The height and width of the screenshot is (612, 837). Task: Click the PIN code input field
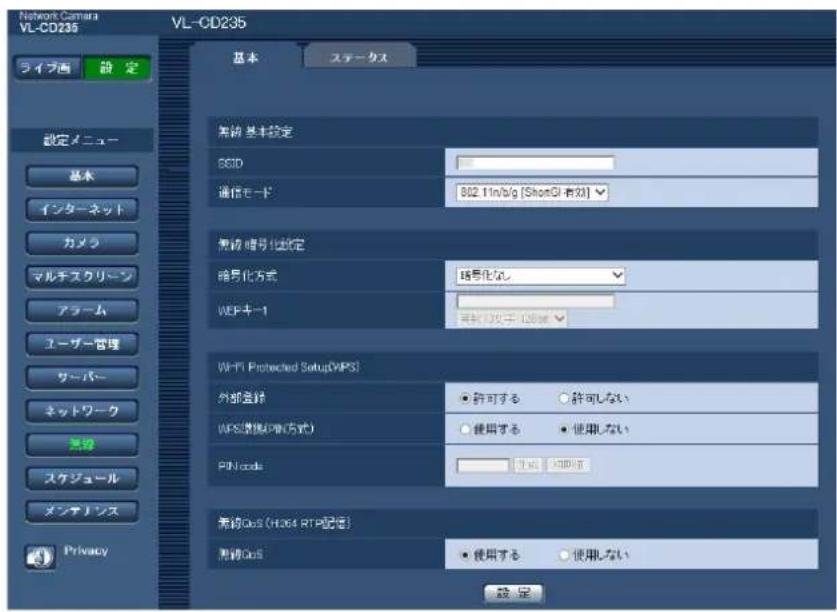tap(483, 466)
